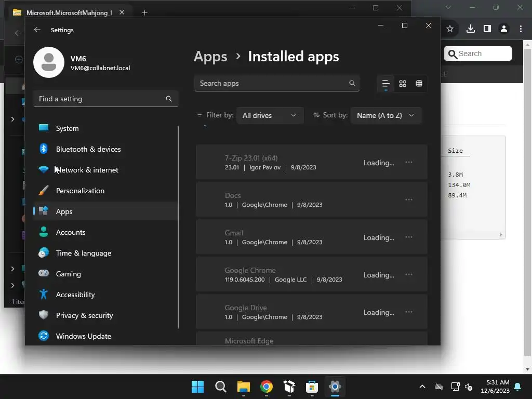Screen dimensions: 532x399
Task: Open Chrome downloads icon
Action: (471, 29)
